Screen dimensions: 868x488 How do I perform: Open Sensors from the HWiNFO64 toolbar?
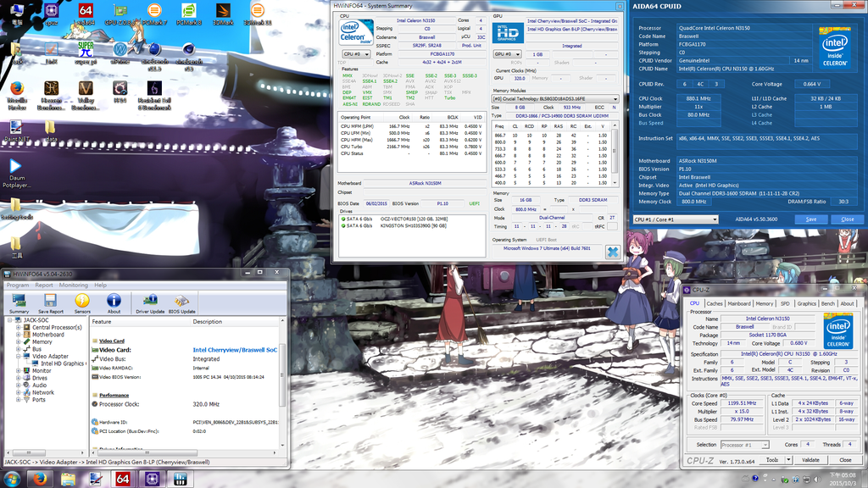pos(82,304)
